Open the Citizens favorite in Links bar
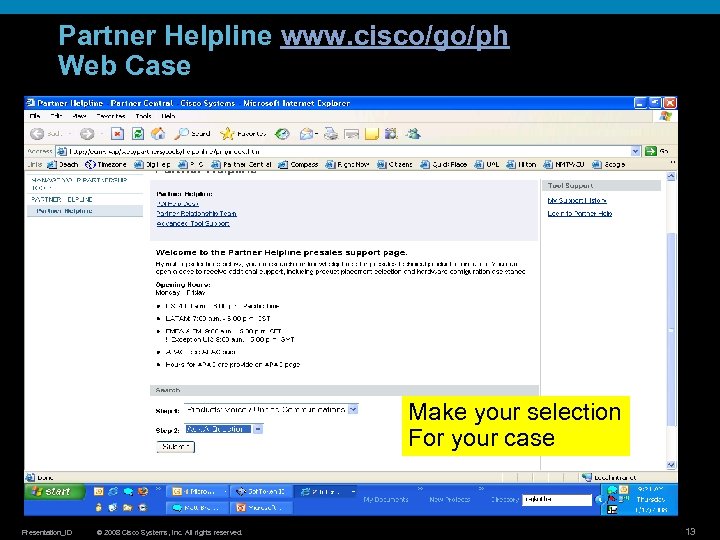Viewport: 720px width, 540px height. [x=395, y=164]
